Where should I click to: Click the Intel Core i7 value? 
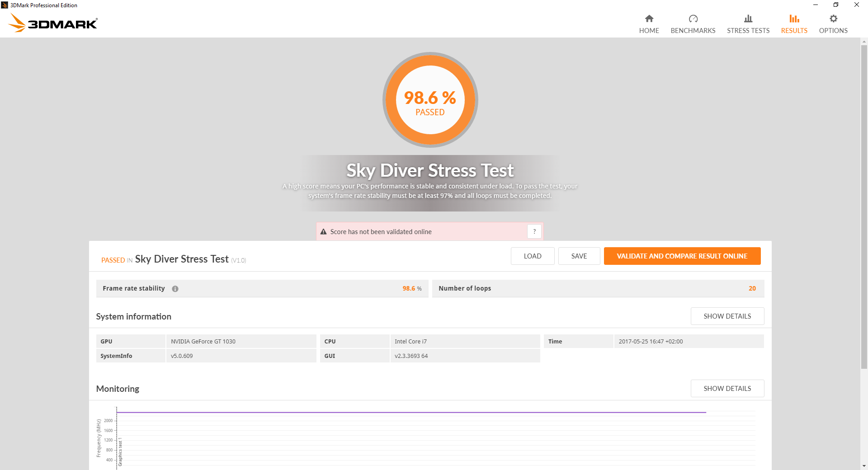[410, 342]
